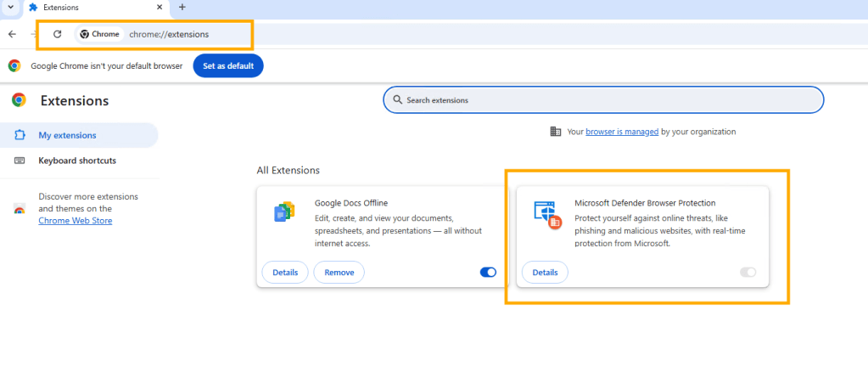Viewport: 868px width, 389px height.
Task: Click the magnifier icon in search extensions
Action: pos(397,100)
